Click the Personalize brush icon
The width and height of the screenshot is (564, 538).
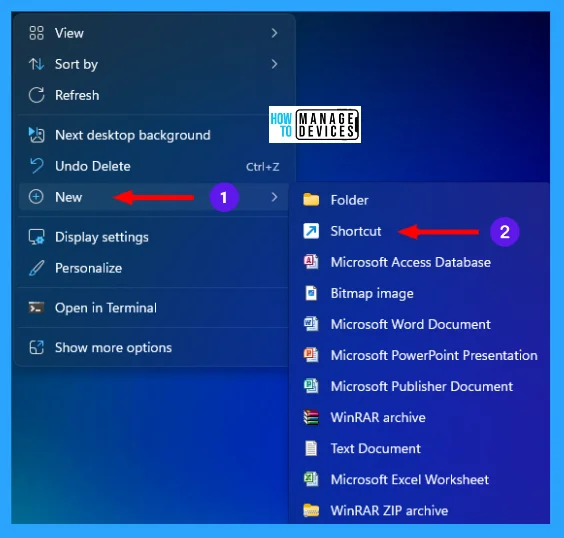[x=36, y=268]
